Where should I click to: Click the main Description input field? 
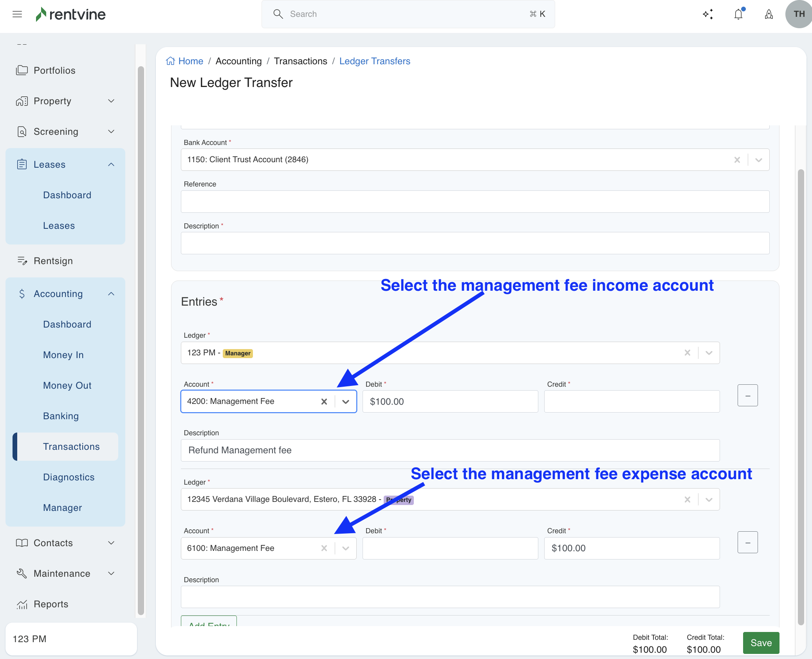475,243
